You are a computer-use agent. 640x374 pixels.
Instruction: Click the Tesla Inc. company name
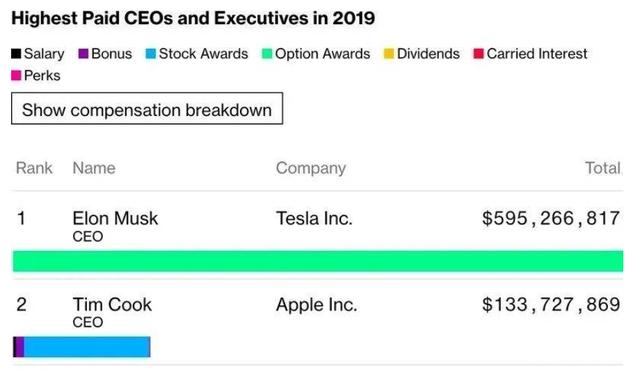tap(314, 218)
